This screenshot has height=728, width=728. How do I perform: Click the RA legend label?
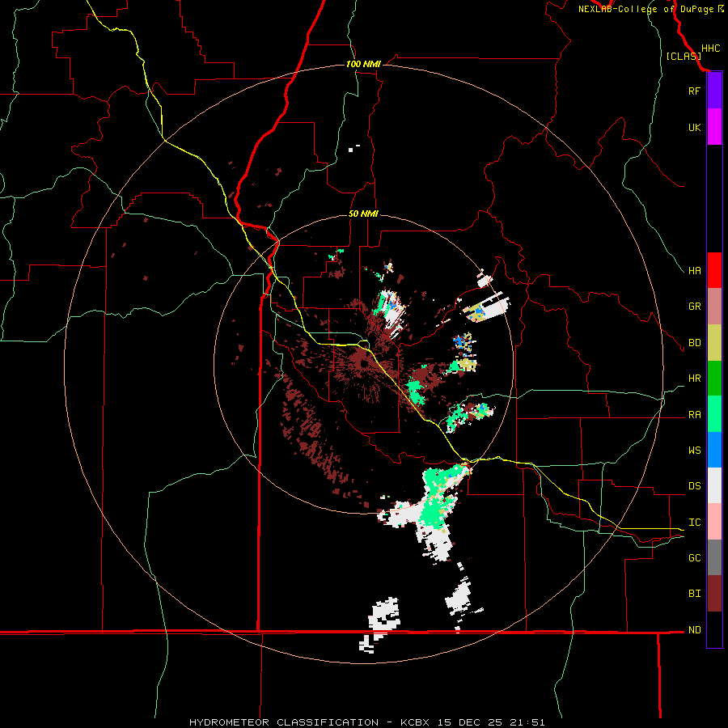coord(694,415)
